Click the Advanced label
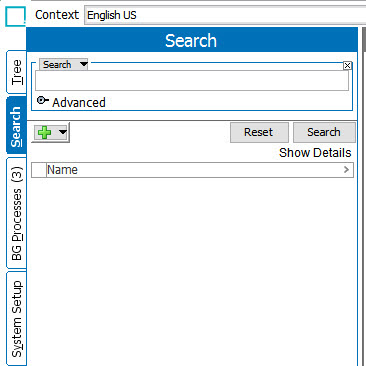Image resolution: width=366 pixels, height=366 pixels. (x=79, y=102)
